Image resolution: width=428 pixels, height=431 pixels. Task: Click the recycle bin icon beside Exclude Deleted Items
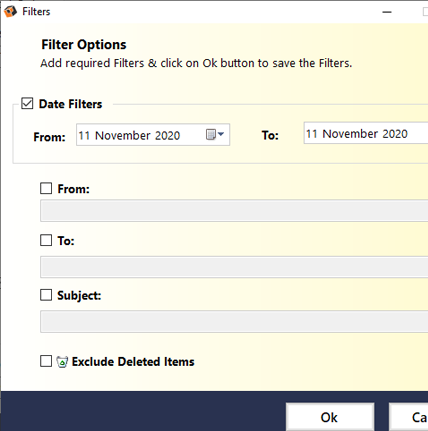(x=62, y=362)
